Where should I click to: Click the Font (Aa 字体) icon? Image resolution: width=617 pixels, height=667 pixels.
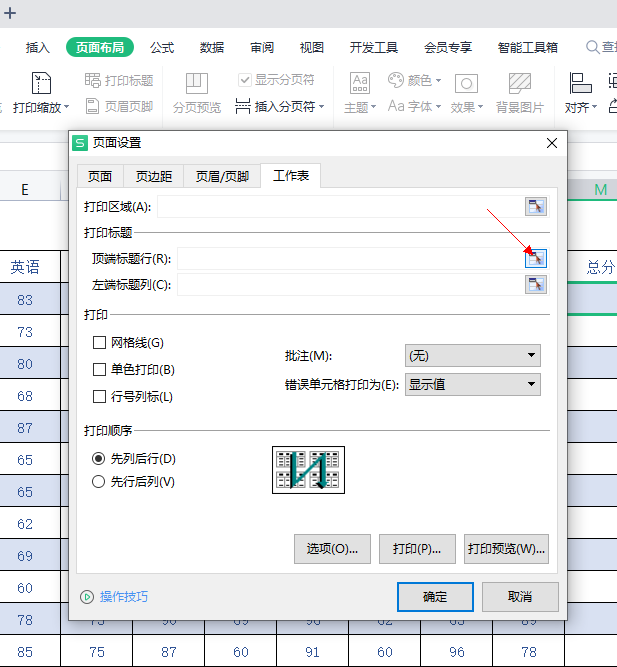coord(396,106)
